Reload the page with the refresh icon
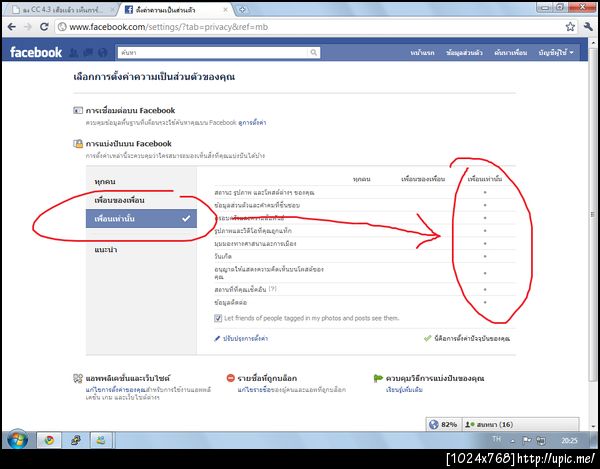The height and width of the screenshot is (469, 600). click(x=44, y=27)
